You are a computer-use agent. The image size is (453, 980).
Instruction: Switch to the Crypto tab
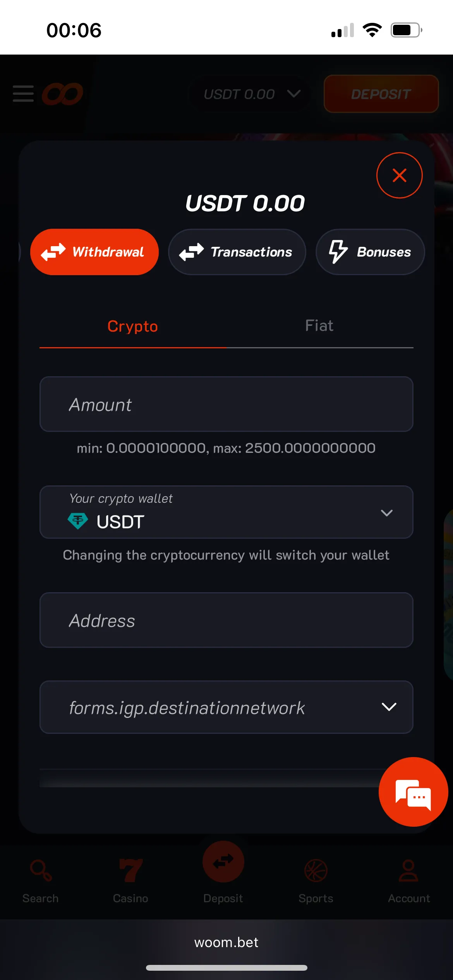pyautogui.click(x=133, y=326)
